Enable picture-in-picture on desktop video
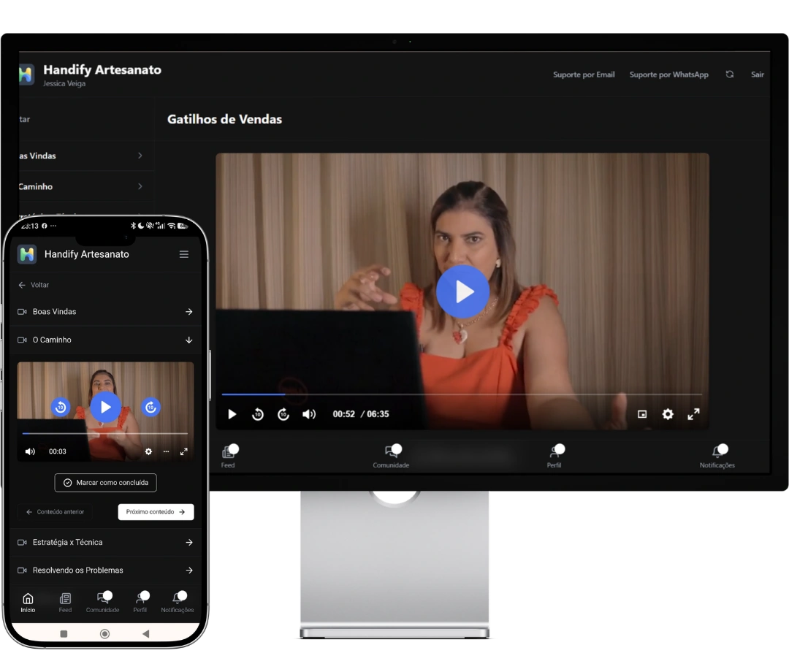 click(x=642, y=414)
